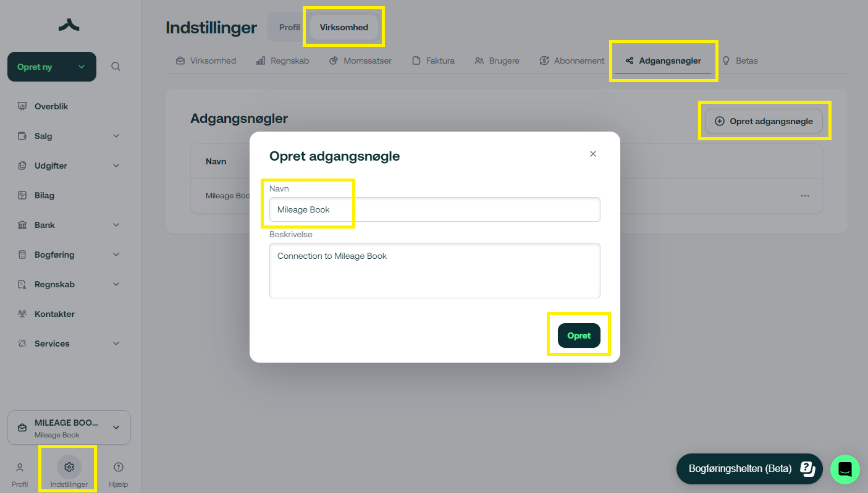Open the Betas tab
Screen dimensions: 868x493
point(739,61)
